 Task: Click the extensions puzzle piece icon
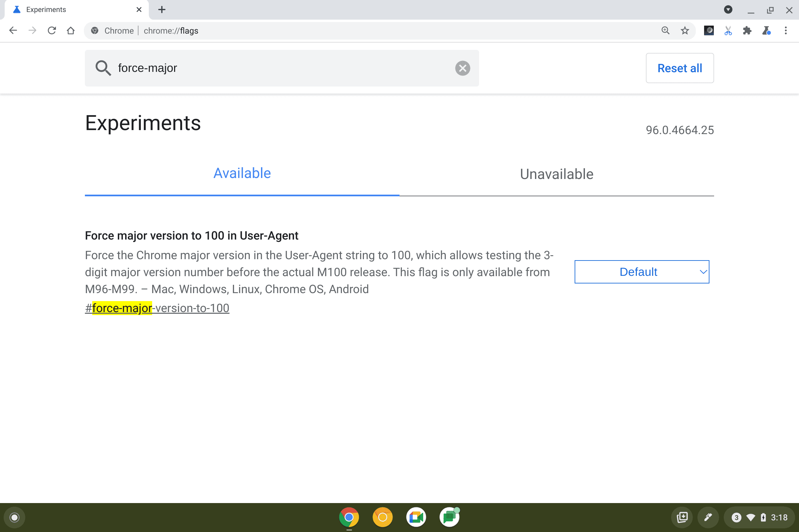[747, 31]
